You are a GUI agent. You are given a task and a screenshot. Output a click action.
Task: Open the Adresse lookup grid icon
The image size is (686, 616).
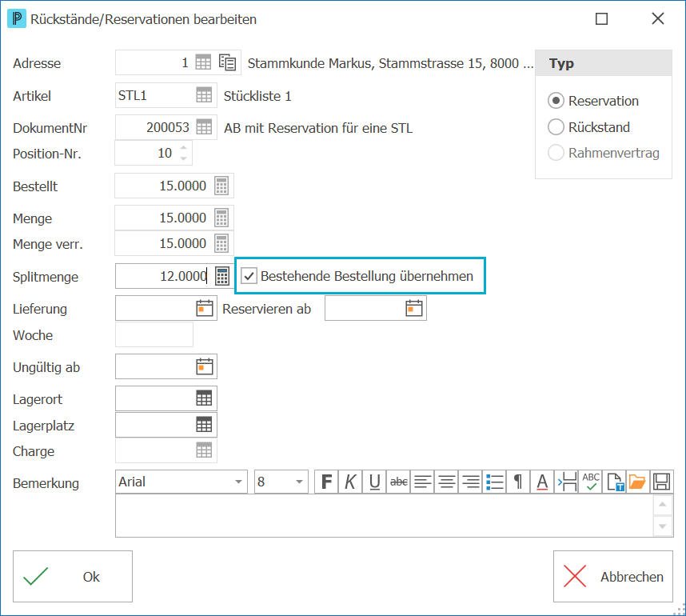click(x=203, y=62)
